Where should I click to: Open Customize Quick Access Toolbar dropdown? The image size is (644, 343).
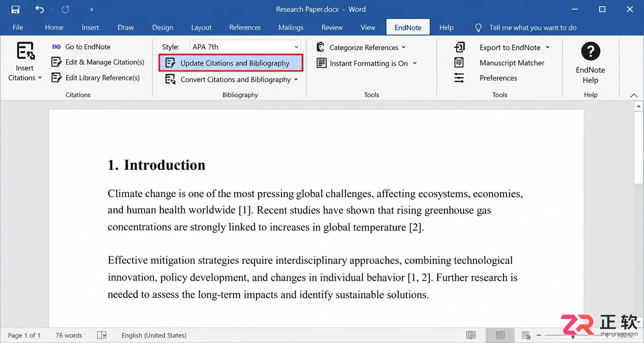click(x=92, y=9)
